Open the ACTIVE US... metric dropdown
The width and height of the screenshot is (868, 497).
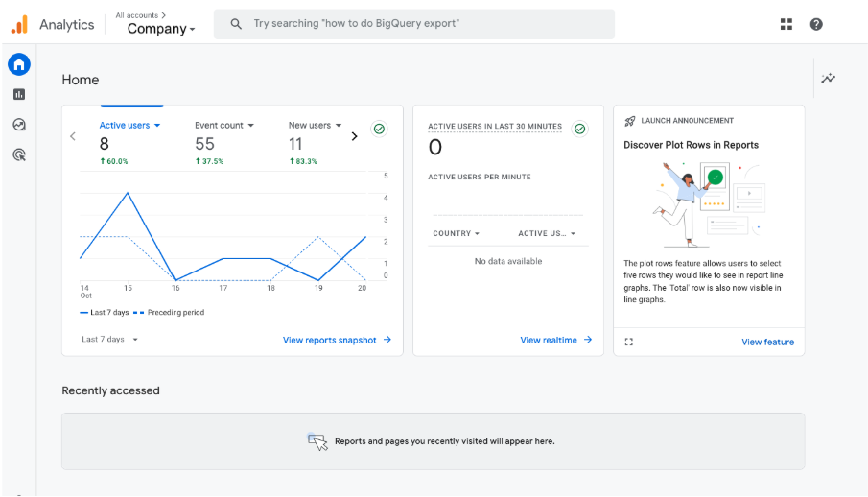547,233
